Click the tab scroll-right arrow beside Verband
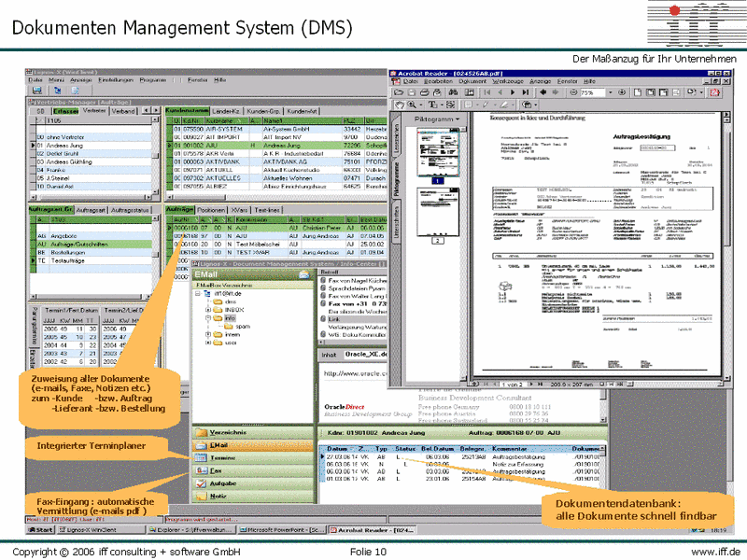The image size is (747, 560). [155, 110]
